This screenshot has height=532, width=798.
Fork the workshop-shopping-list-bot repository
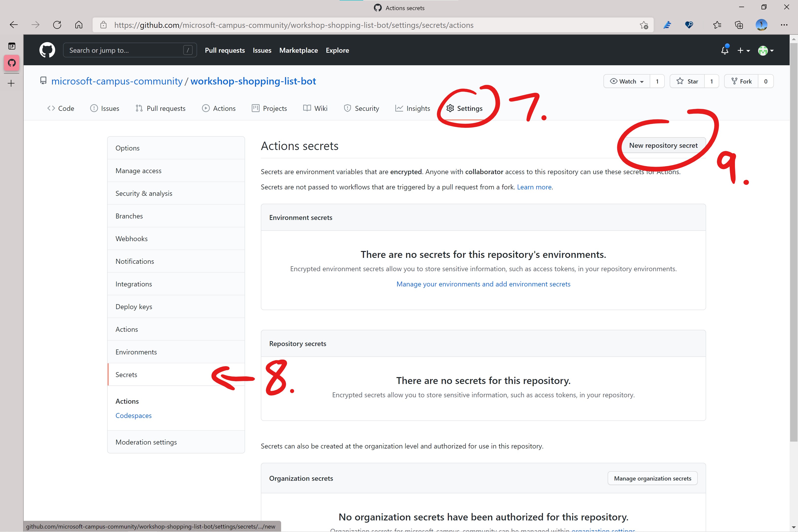(741, 82)
